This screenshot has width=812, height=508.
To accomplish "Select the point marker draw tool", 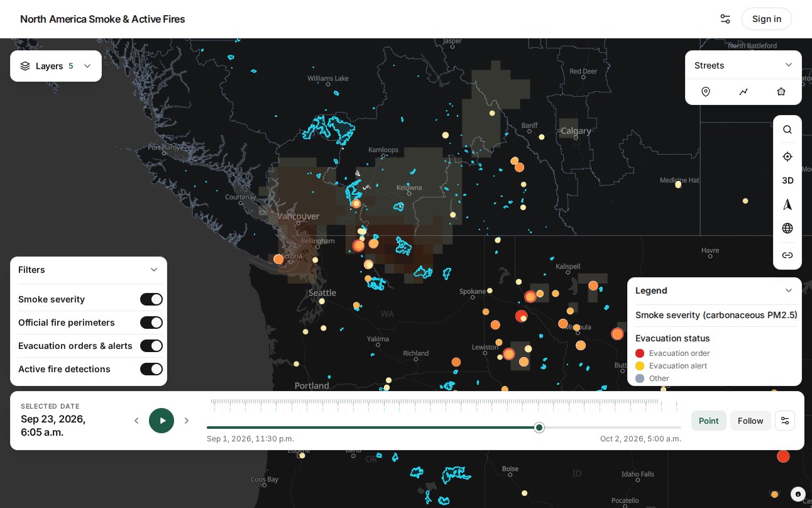I will (706, 92).
